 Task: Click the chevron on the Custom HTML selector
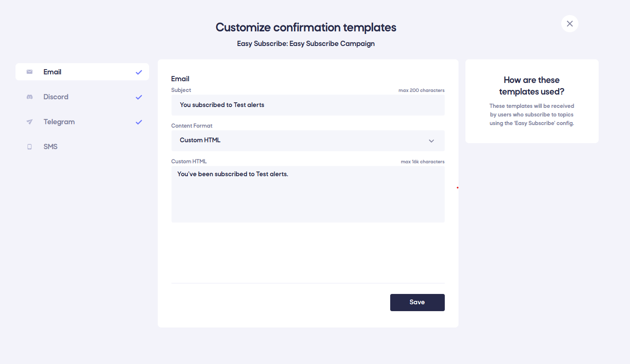(x=431, y=141)
